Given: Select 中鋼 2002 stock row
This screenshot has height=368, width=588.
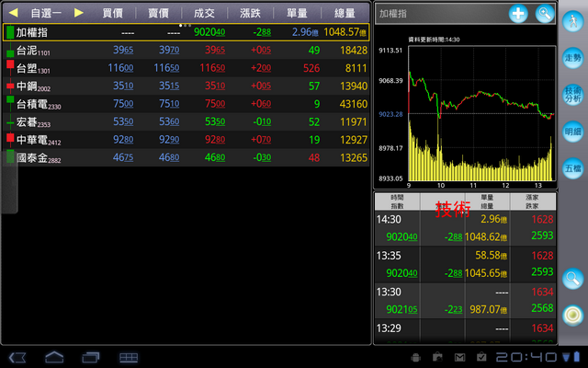Looking at the screenshot, I should (186, 86).
